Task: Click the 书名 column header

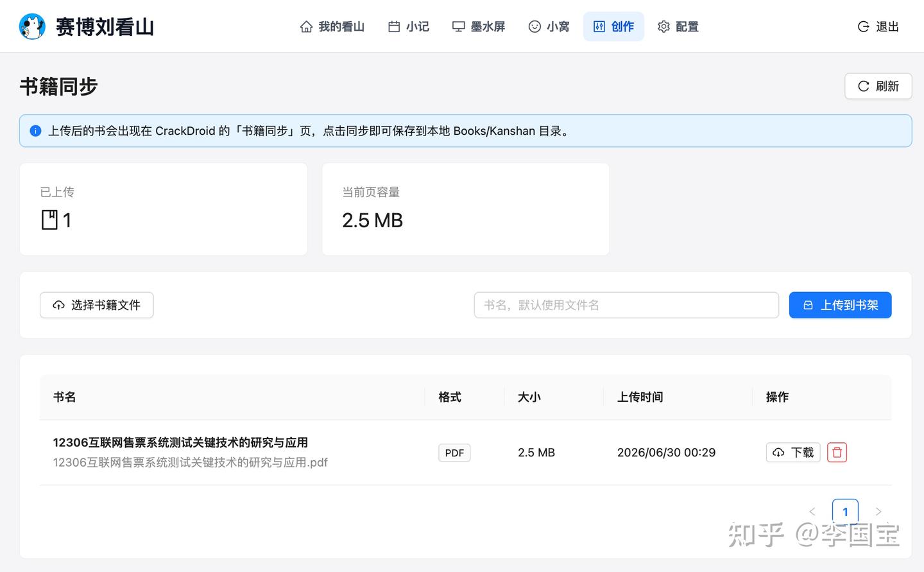Action: [x=64, y=397]
